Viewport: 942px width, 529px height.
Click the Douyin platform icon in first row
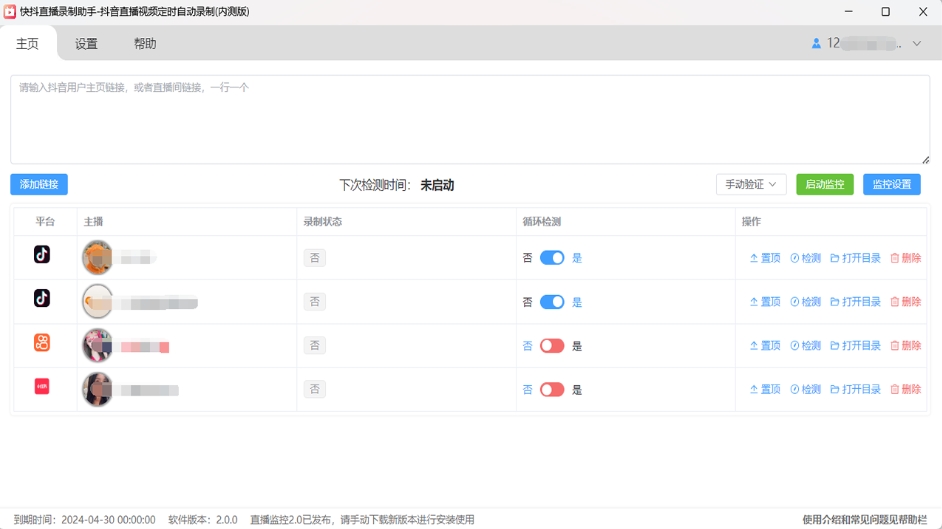[x=41, y=254]
